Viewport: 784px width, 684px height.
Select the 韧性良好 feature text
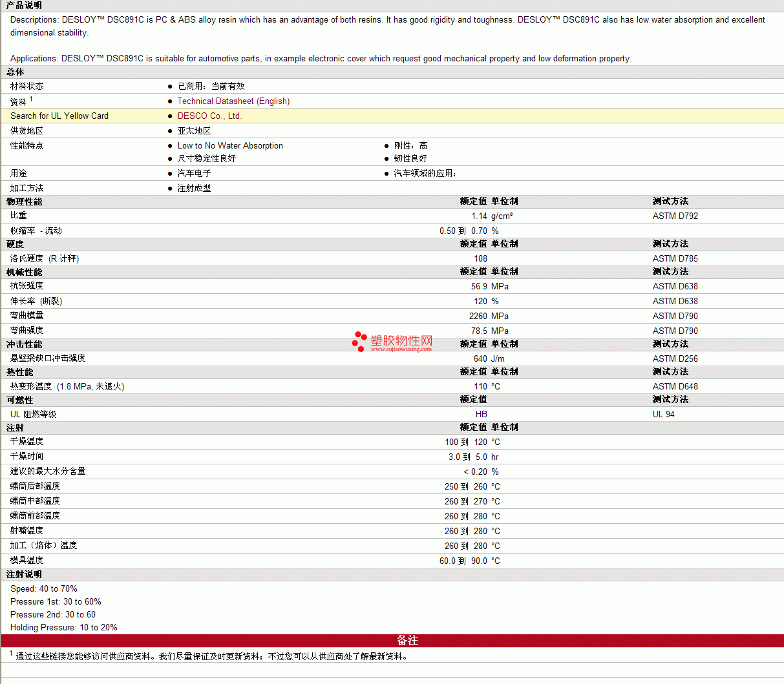click(x=410, y=158)
